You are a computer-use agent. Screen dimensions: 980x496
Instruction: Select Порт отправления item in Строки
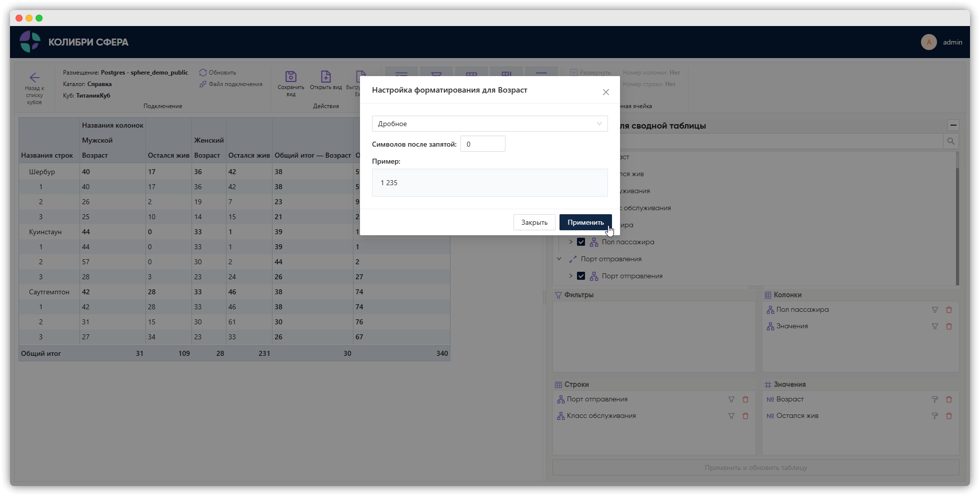(x=597, y=399)
